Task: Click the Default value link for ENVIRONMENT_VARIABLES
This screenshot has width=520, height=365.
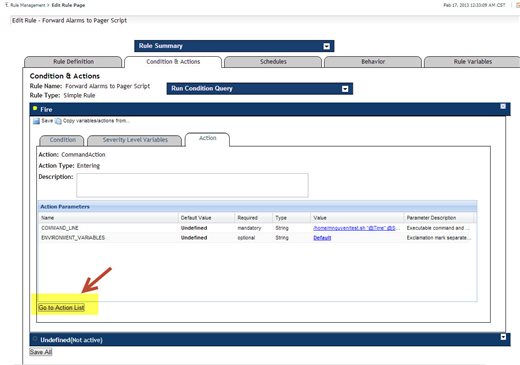Action: coord(322,238)
